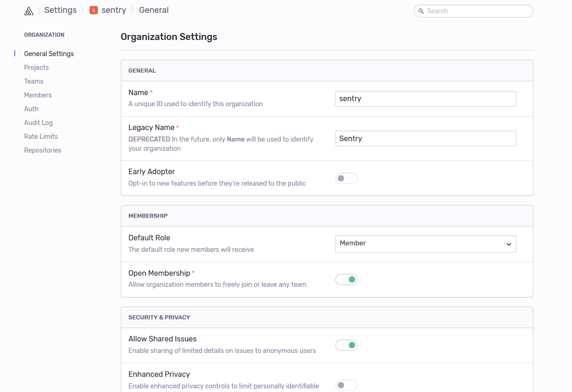This screenshot has height=392, width=572.
Task: Click 'A unique ID used to identify' description
Action: (x=196, y=104)
